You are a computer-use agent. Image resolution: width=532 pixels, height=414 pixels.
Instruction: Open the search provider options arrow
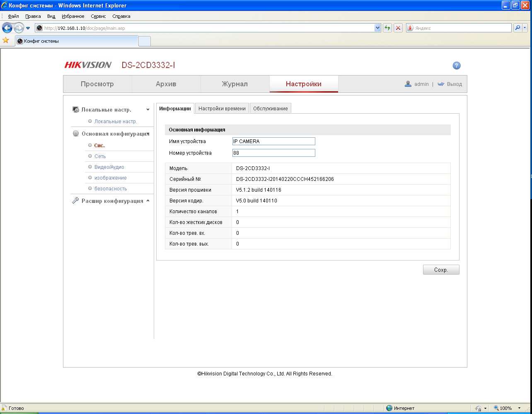pyautogui.click(x=525, y=28)
